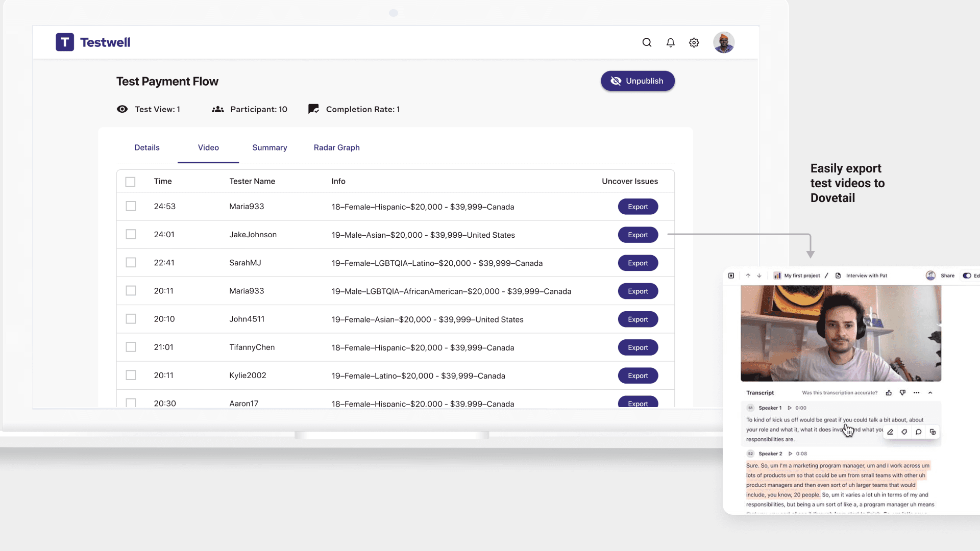980x551 pixels.
Task: Click the Unpublish button
Action: [x=638, y=81]
